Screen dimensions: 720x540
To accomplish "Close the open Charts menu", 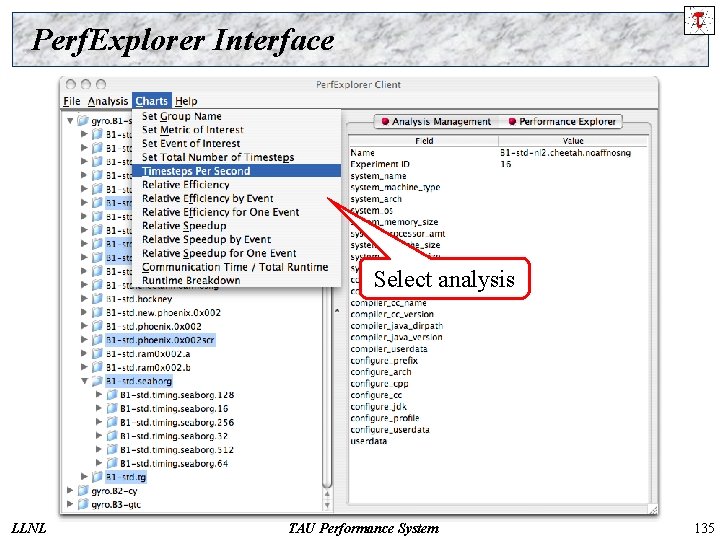I will [152, 101].
